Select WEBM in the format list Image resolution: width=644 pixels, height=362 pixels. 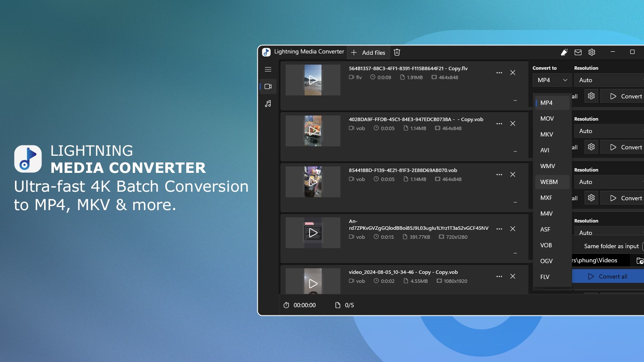552,182
